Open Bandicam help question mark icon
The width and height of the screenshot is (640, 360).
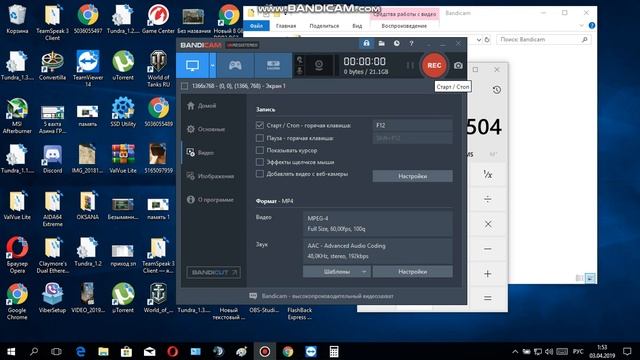(411, 43)
